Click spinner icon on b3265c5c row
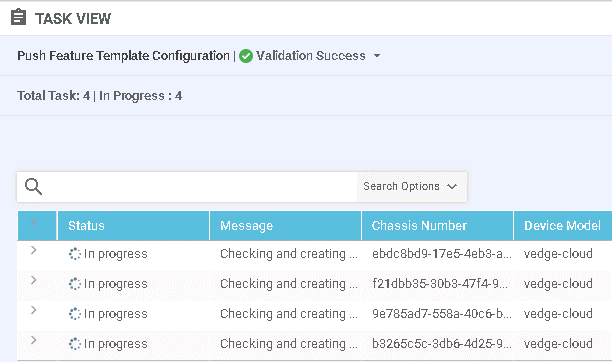Image resolution: width=612 pixels, height=362 pixels. [75, 344]
